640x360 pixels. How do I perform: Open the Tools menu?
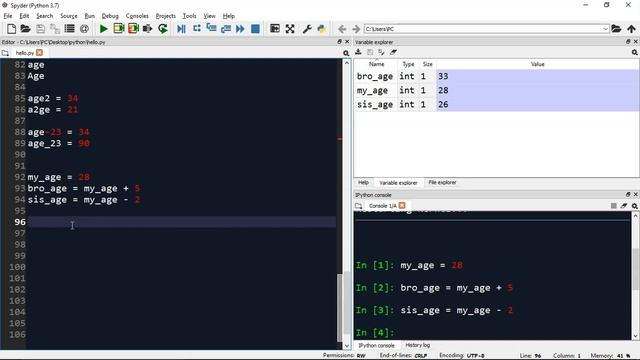click(189, 16)
